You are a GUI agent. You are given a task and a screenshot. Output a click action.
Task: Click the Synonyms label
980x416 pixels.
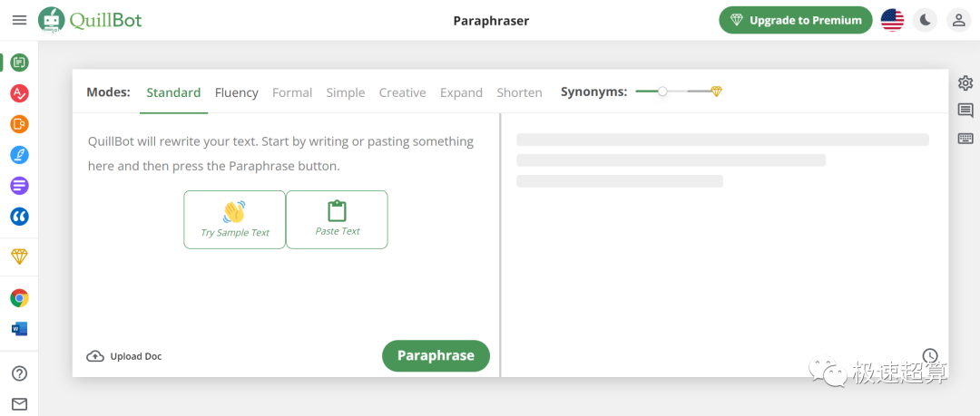593,92
